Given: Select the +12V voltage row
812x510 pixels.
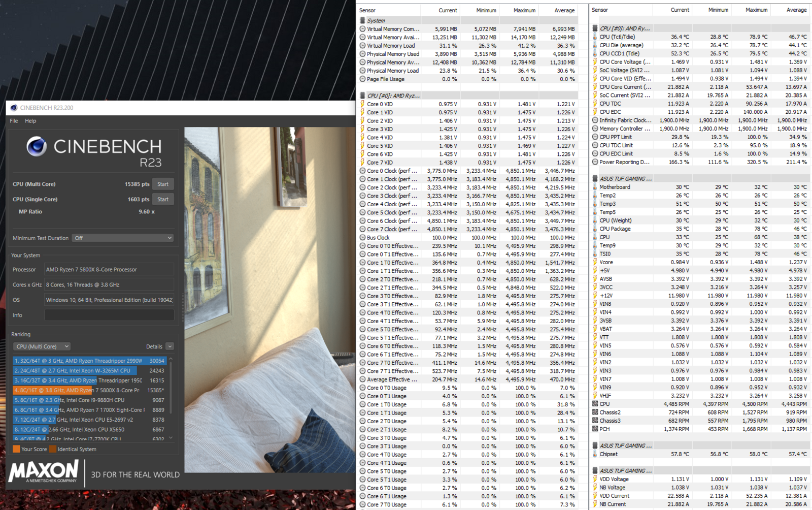Looking at the screenshot, I should [x=700, y=296].
